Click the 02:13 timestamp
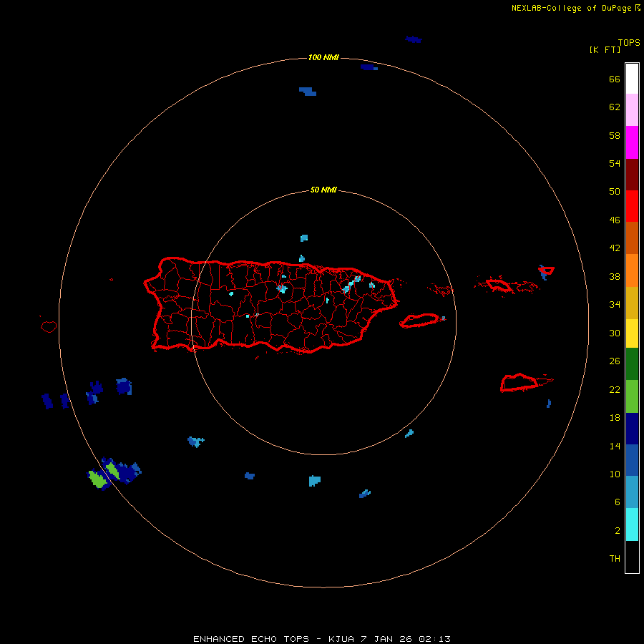The image size is (644, 644). click(x=434, y=639)
